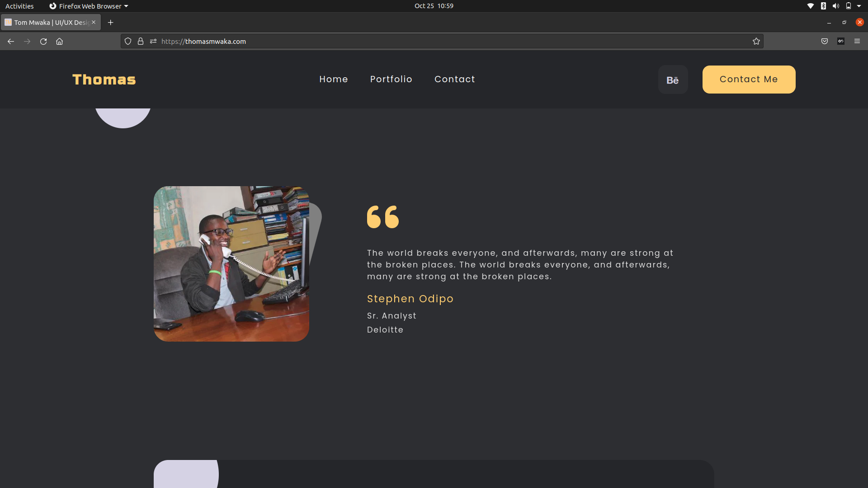This screenshot has height=488, width=868.
Task: Click the Behance icon button
Action: 673,80
